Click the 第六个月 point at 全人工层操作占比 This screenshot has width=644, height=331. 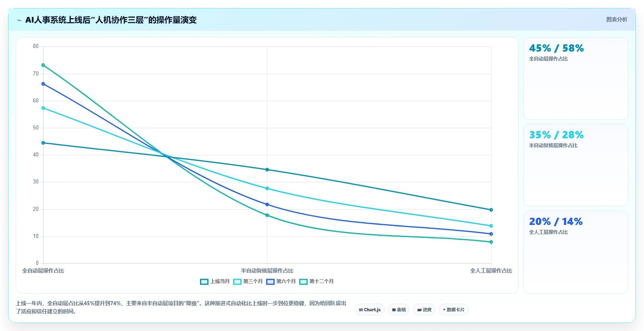(x=491, y=234)
